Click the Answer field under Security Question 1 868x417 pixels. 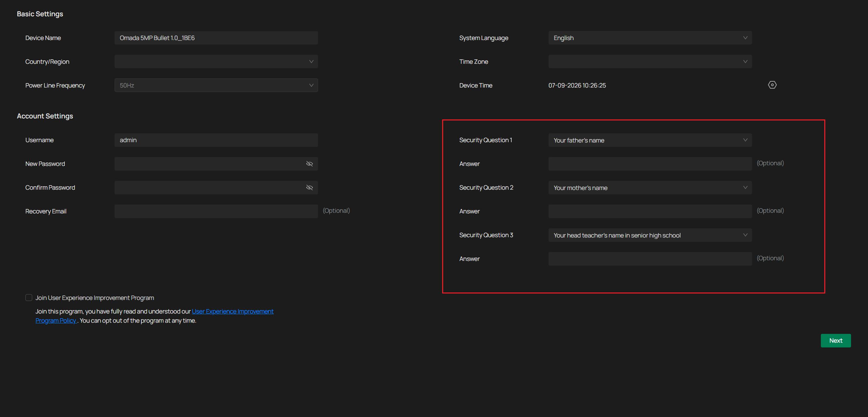point(650,164)
